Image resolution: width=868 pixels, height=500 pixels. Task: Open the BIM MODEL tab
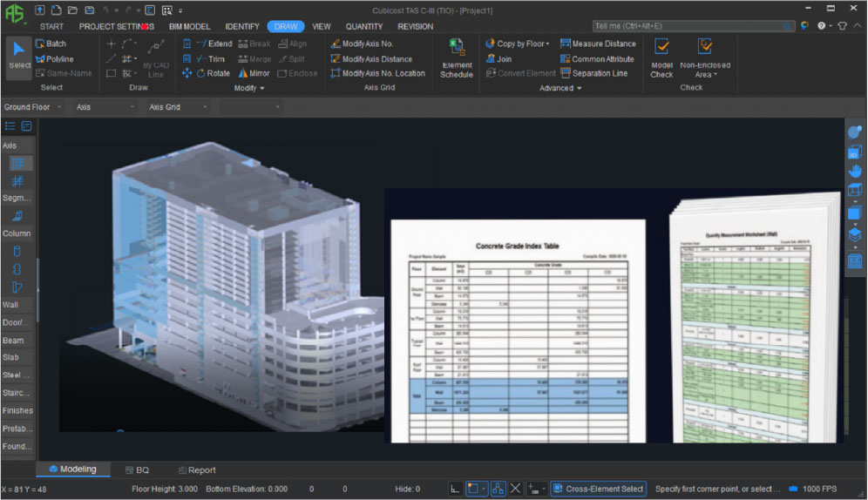pos(189,26)
